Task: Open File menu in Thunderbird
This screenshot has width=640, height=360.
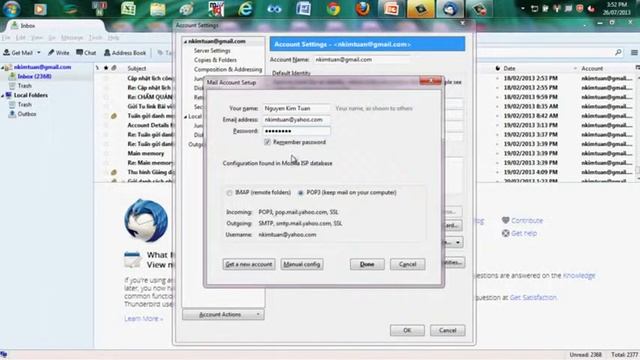Action: (x=6, y=38)
